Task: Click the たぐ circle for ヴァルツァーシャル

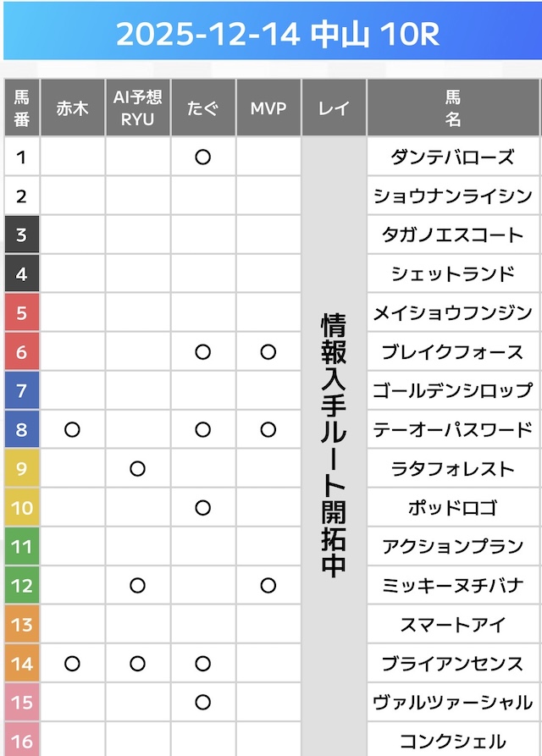Action: pyautogui.click(x=202, y=703)
